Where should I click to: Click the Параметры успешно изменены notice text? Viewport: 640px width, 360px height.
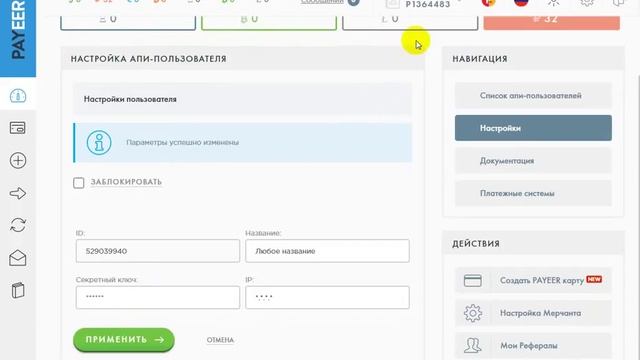(182, 142)
